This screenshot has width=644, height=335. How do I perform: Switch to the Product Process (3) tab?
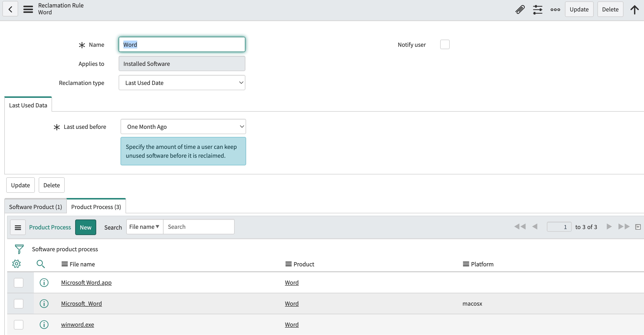[96, 207]
